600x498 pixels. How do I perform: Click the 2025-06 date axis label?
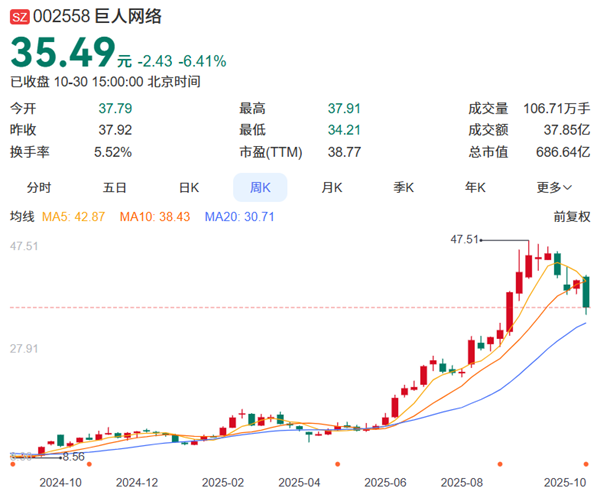click(x=385, y=483)
